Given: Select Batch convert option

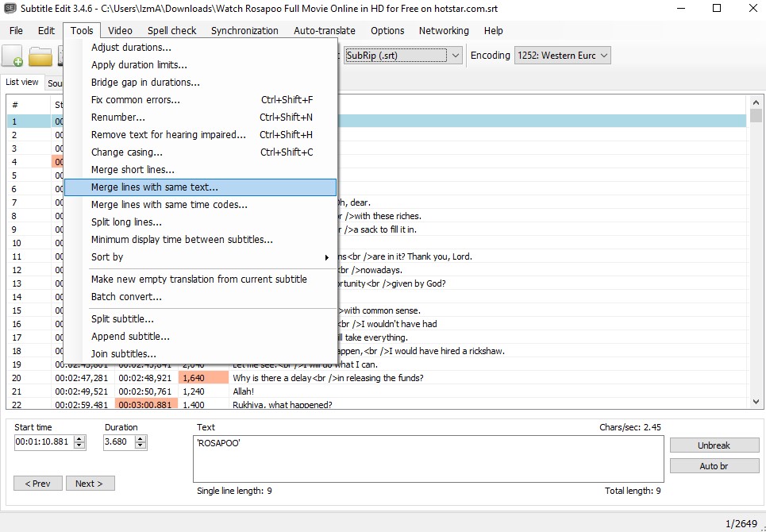Looking at the screenshot, I should pos(126,297).
